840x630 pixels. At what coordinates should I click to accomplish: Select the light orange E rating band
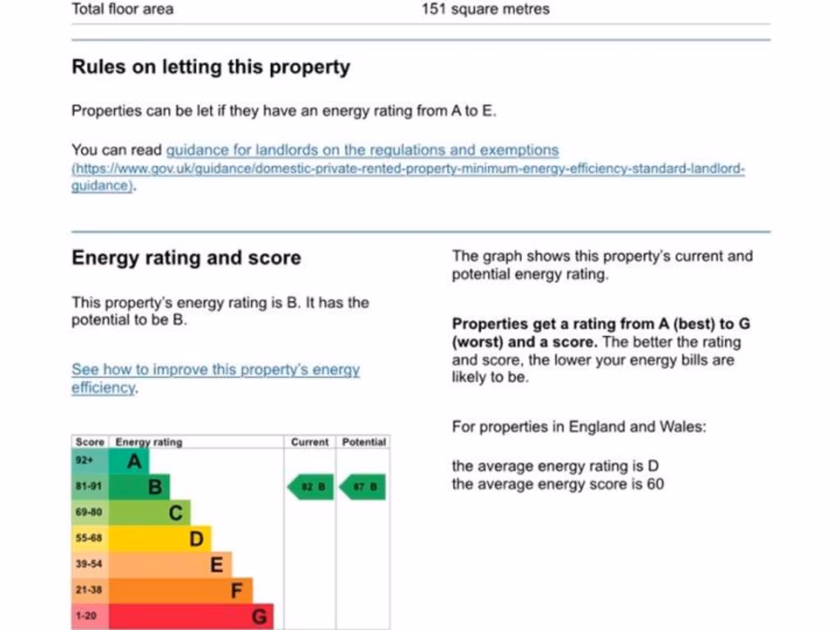click(171, 564)
